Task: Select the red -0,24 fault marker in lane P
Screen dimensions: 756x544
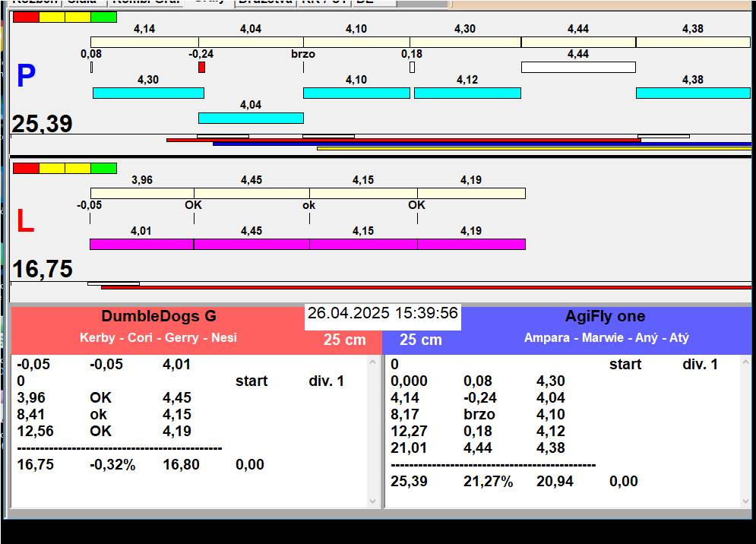Action: [201, 67]
